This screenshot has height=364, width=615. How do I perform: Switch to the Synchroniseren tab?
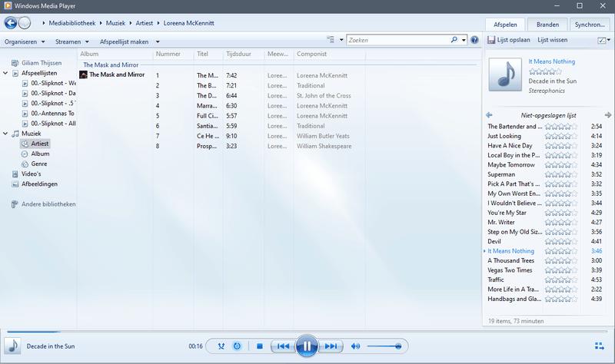point(590,25)
